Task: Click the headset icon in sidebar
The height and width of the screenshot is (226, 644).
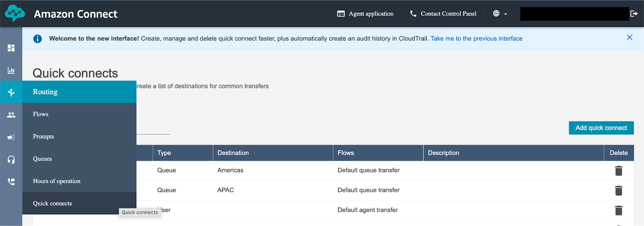Action: (x=11, y=160)
